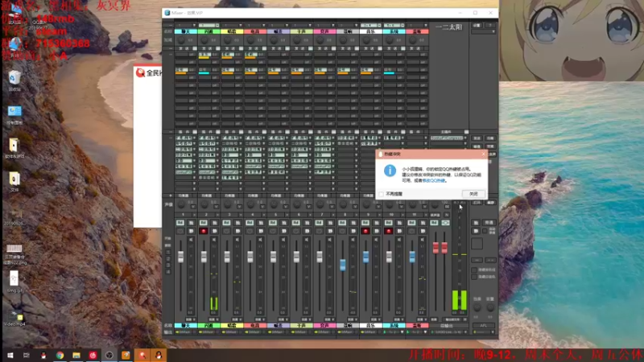The height and width of the screenshot is (362, 644).
Task: Arm recording on mixer channel 1
Action: (x=180, y=232)
